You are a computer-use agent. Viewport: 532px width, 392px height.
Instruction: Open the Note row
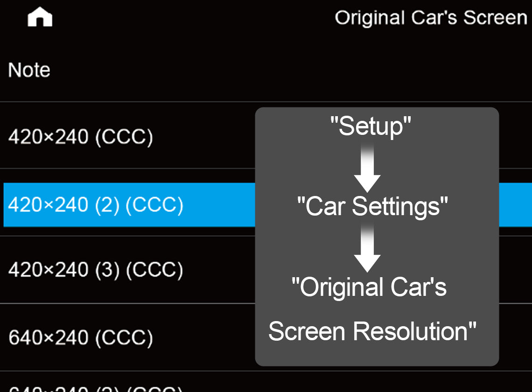click(29, 70)
